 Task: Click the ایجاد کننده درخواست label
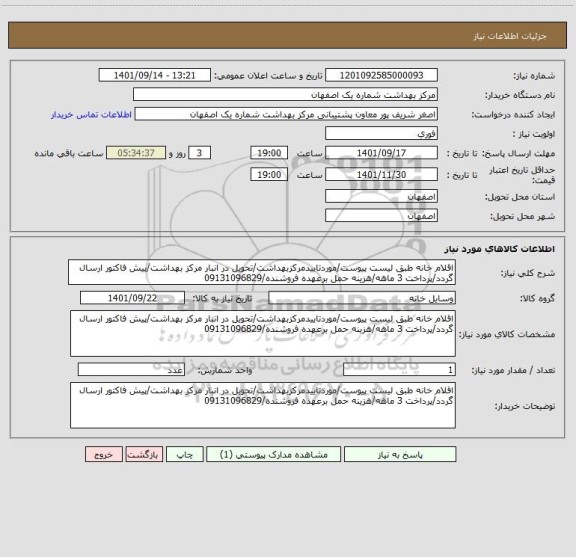point(513,115)
